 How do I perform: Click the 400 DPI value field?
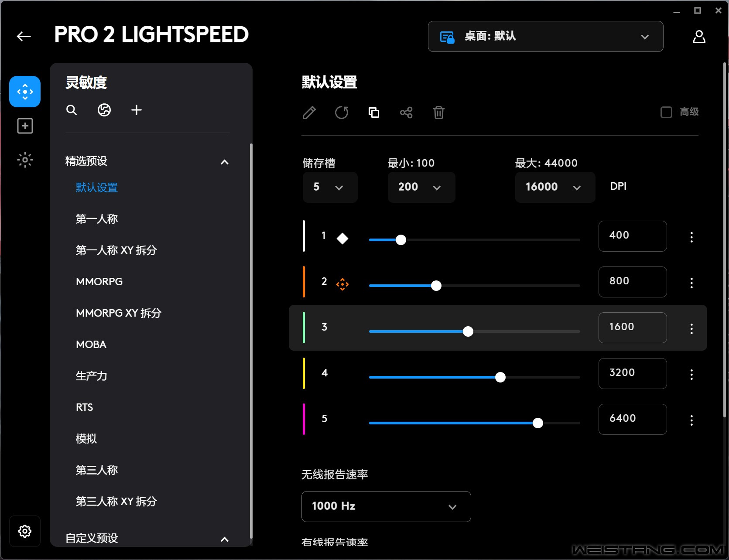633,236
